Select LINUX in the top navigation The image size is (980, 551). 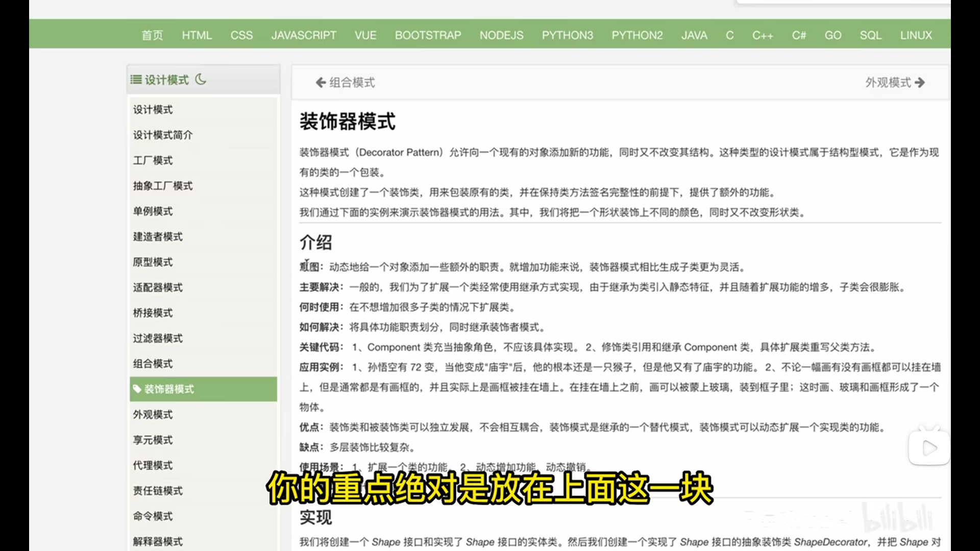(916, 35)
